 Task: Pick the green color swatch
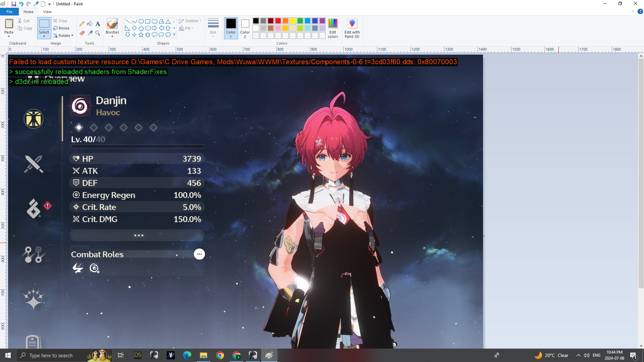tap(300, 21)
